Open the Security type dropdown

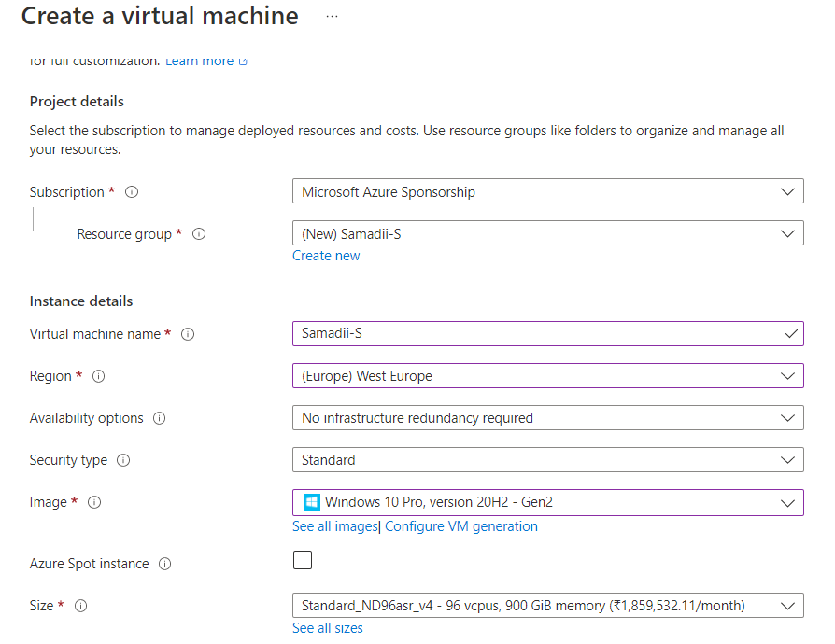click(x=547, y=460)
